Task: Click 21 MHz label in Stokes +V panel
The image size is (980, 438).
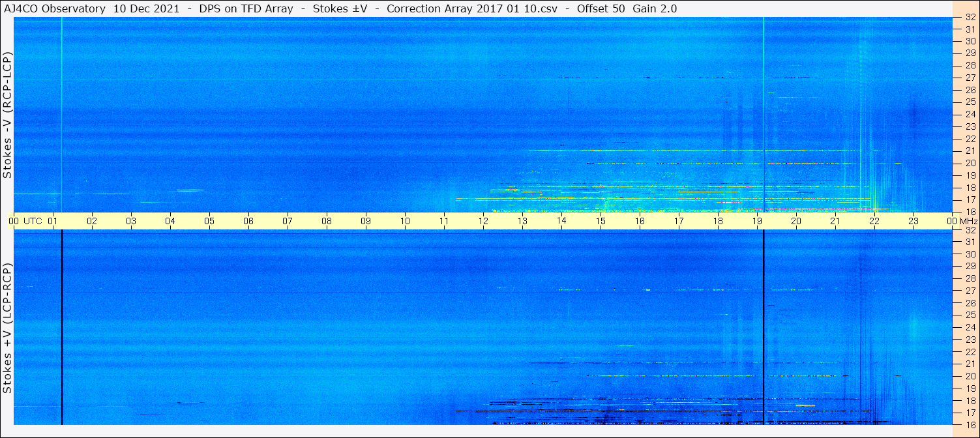Action: [970, 364]
